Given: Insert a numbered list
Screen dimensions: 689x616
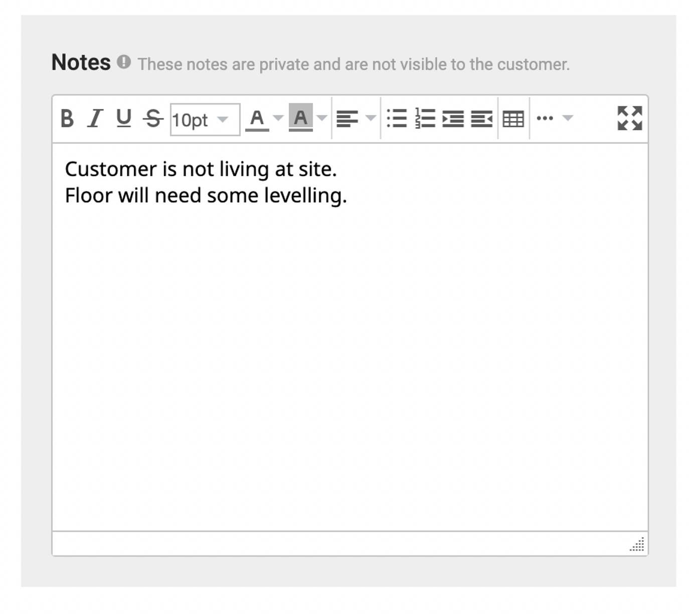Looking at the screenshot, I should (x=425, y=119).
